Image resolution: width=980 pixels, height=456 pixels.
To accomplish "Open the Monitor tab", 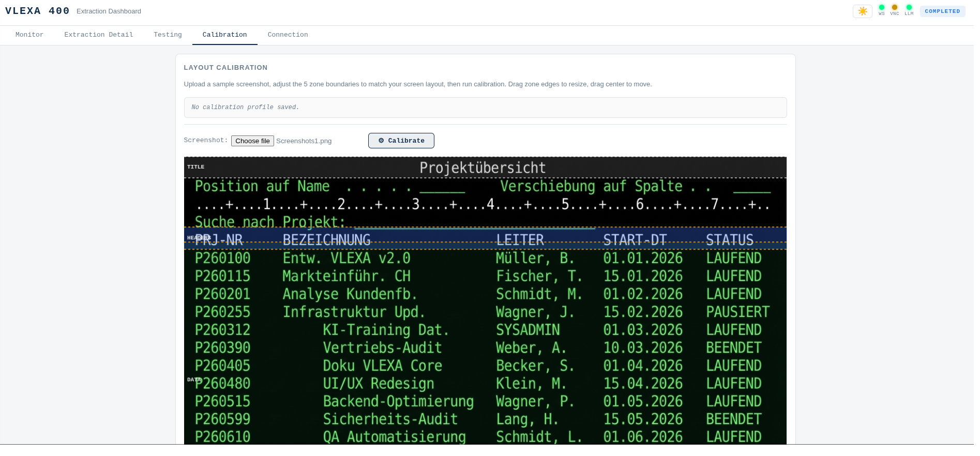I will [29, 35].
